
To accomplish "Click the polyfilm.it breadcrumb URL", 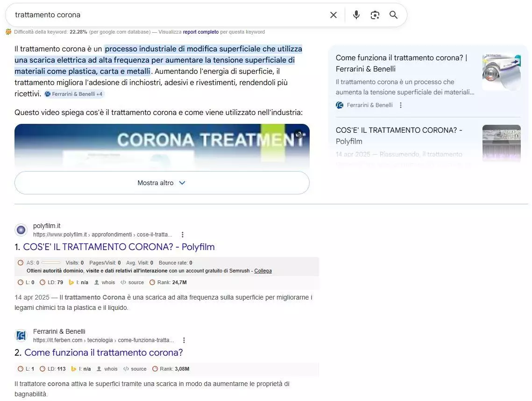I will [x=102, y=235].
